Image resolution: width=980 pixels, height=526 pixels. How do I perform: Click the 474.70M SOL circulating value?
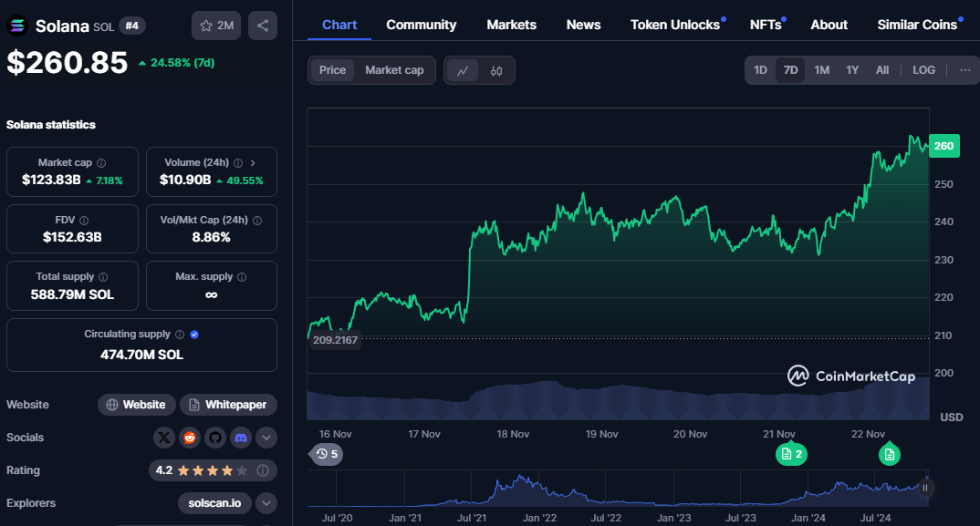click(x=141, y=355)
